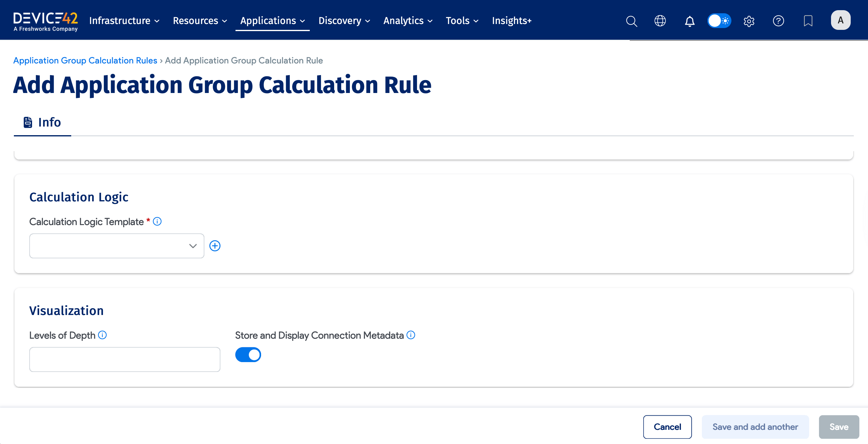Open Calculation Logic Template dropdown
This screenshot has width=868, height=444.
click(x=117, y=246)
